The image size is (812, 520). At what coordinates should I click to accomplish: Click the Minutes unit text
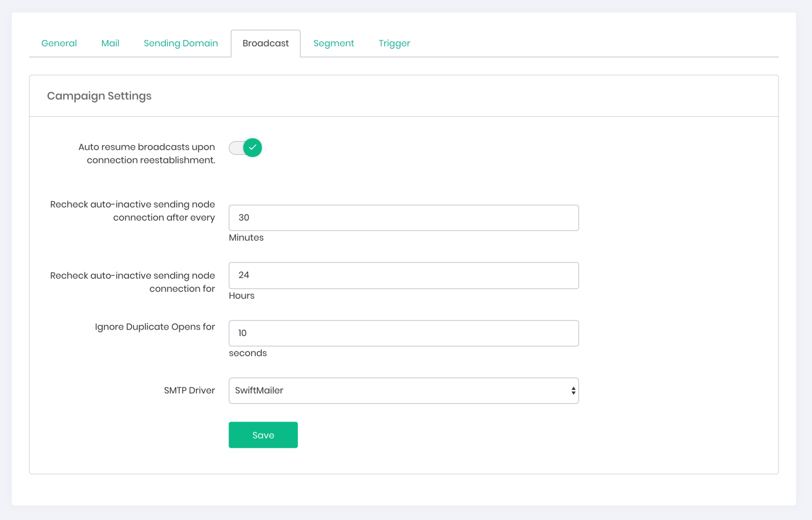[246, 238]
